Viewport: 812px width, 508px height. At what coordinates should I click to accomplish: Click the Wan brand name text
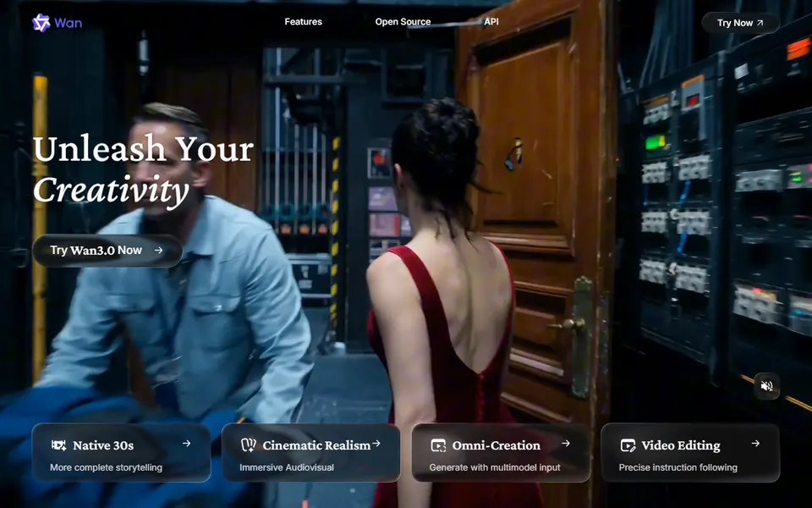pyautogui.click(x=68, y=23)
